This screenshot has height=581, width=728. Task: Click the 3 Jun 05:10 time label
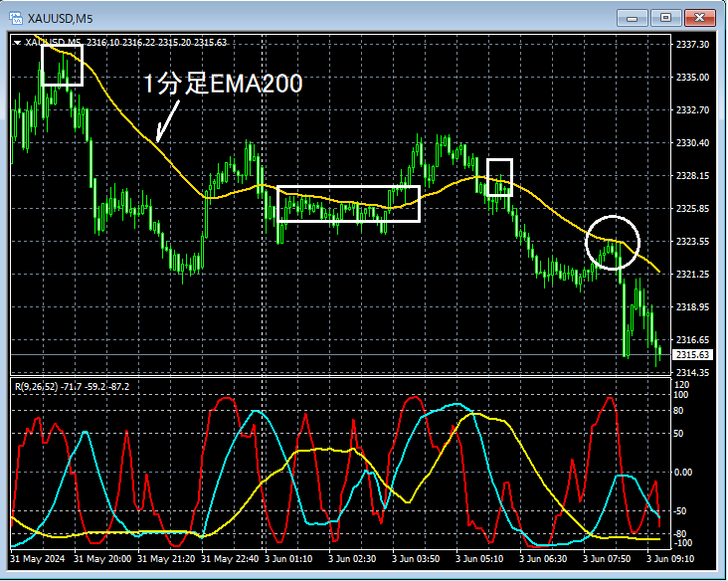(479, 559)
